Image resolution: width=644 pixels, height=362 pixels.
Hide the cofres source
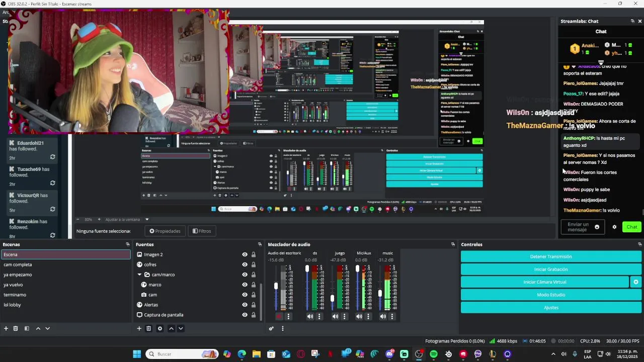click(245, 264)
